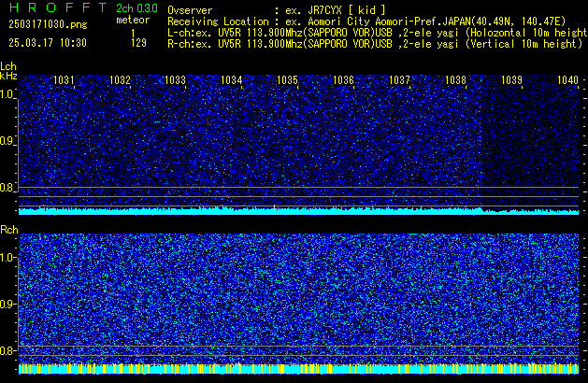This screenshot has width=588, height=383.
Task: Click the Receiving Location line
Action: pos(366,21)
